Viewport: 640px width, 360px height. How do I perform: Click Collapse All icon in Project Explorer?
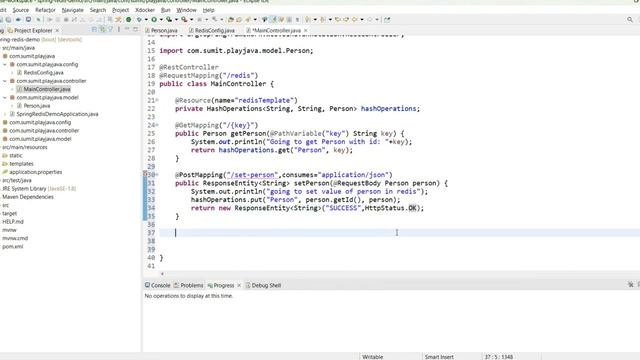94,30
